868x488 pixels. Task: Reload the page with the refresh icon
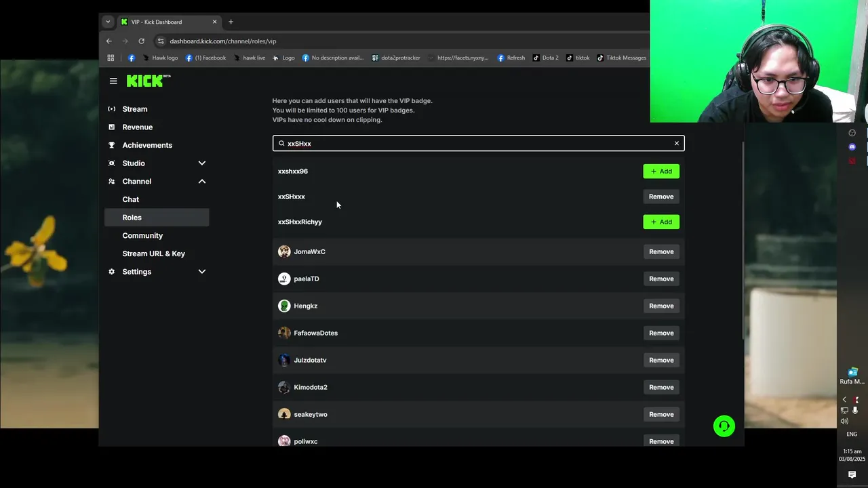tap(141, 41)
